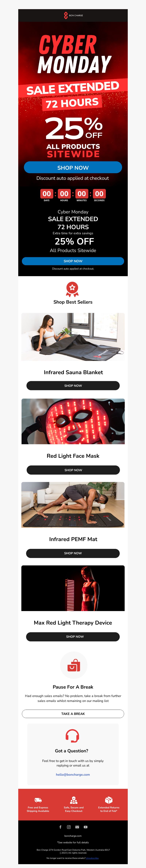Image resolution: width=146 pixels, height=868 pixels.
Task: Click the red headset support icon
Action: [x=72, y=736]
